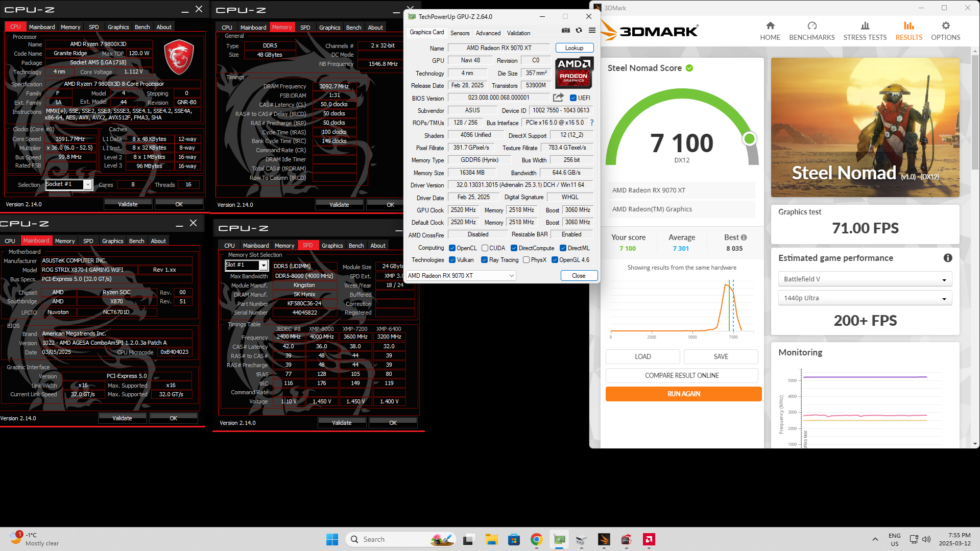The height and width of the screenshot is (551, 980).
Task: Toggle the PhysX checkbox
Action: point(526,260)
